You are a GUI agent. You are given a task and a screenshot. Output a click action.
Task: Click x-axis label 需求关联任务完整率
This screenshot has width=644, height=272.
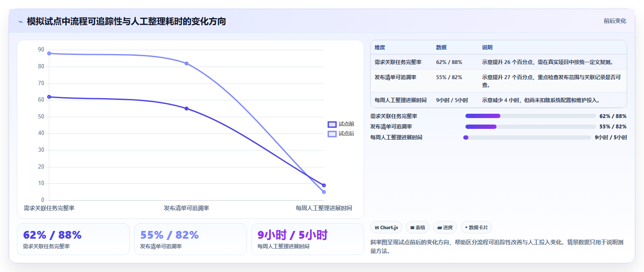[49, 208]
